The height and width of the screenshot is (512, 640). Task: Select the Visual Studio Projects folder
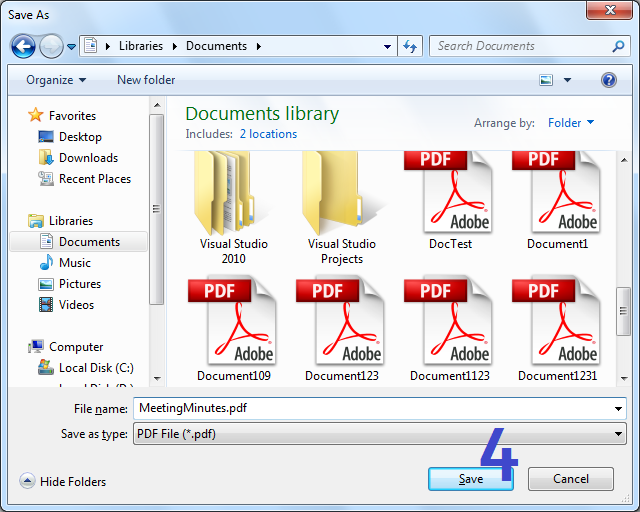point(342,208)
